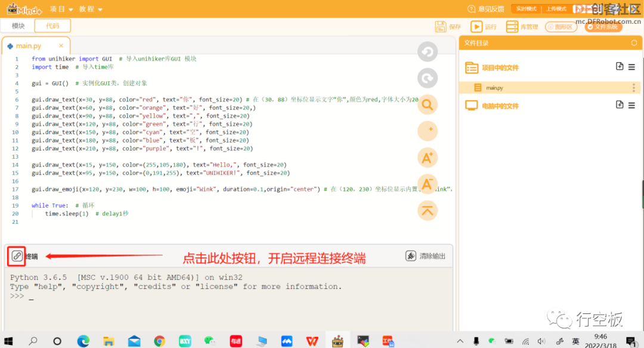Open WPS Office from taskbar
Viewport: 644px width, 348px height.
point(312,341)
